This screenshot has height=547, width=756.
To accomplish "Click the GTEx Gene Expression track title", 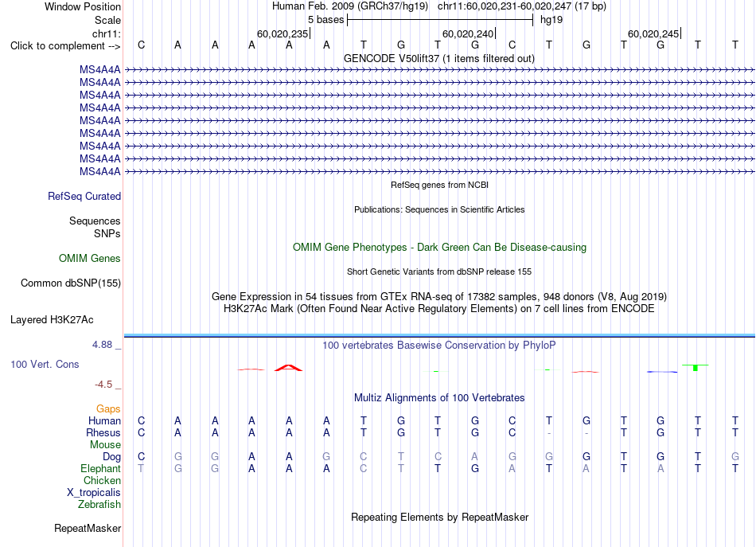I will [439, 296].
